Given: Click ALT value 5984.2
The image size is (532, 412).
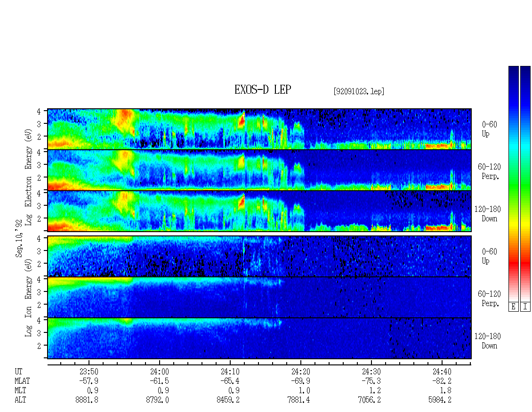Looking at the screenshot, I should coord(440,400).
